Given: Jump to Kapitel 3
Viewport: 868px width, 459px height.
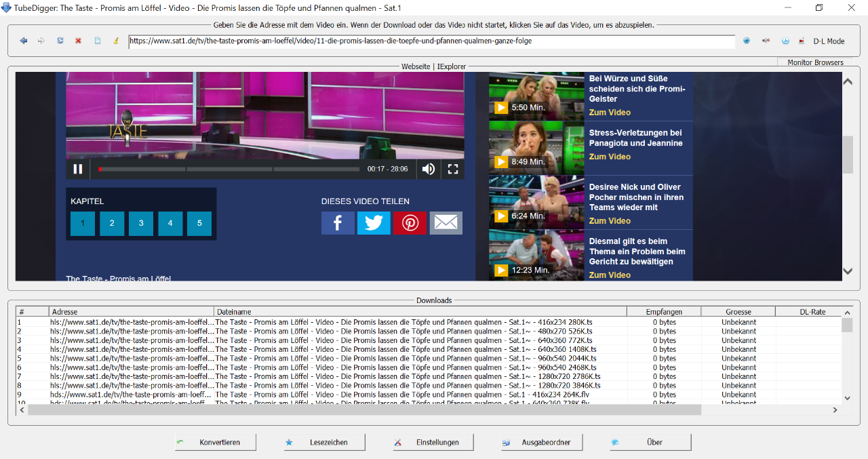Looking at the screenshot, I should pyautogui.click(x=141, y=223).
